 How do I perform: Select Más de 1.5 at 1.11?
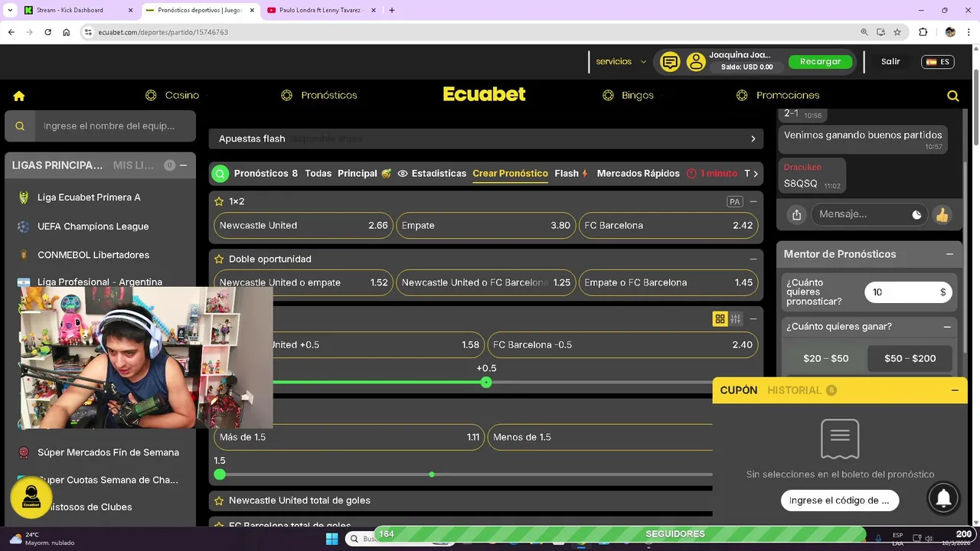[349, 437]
